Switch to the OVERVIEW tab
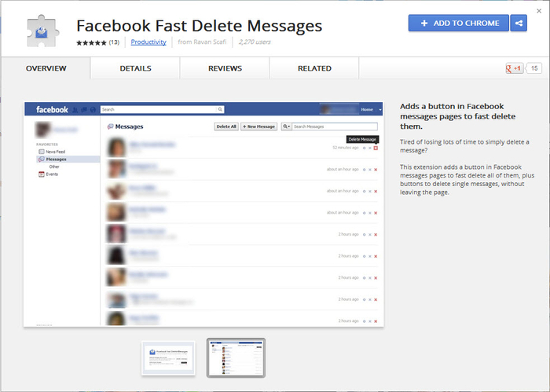 [46, 68]
